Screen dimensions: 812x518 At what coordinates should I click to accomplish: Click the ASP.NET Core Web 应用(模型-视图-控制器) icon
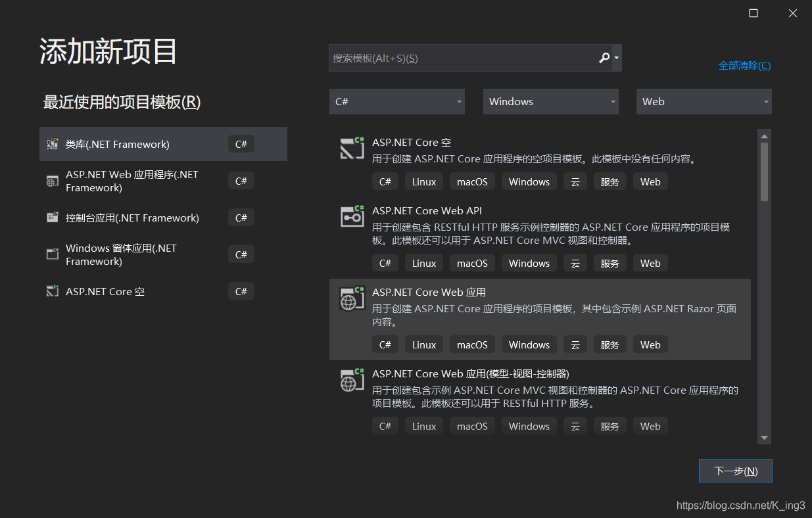[x=352, y=379]
